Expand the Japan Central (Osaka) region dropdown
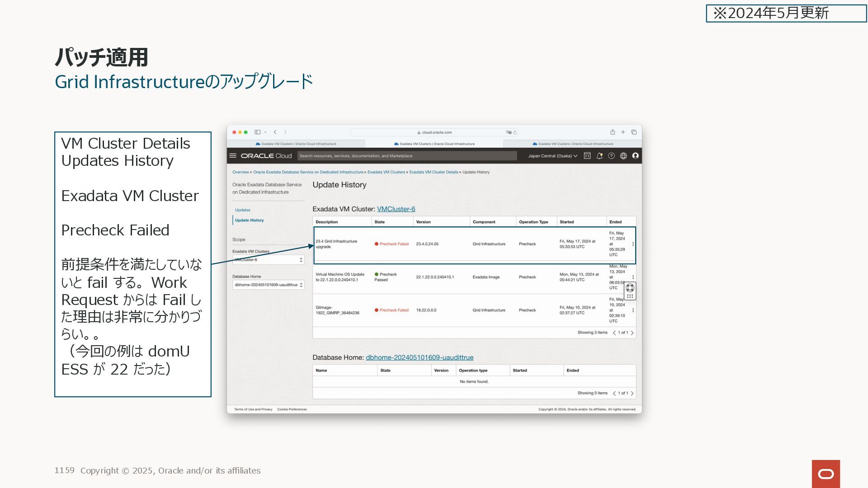Image resolution: width=868 pixels, height=488 pixels. pos(552,156)
